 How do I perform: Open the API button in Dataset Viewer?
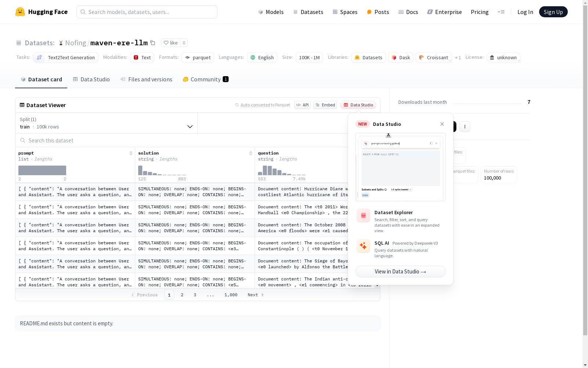coord(302,105)
